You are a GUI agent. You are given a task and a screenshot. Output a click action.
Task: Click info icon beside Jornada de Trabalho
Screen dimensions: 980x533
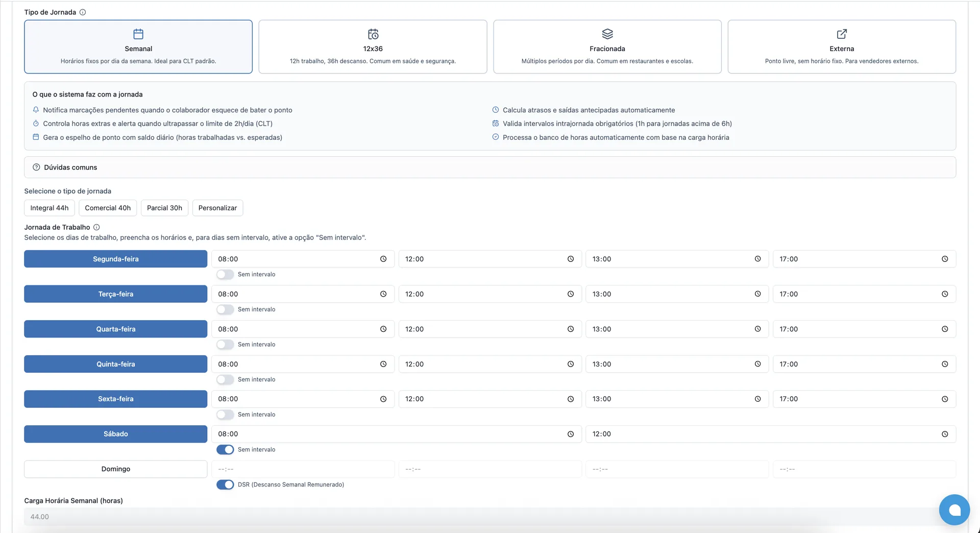tap(96, 227)
